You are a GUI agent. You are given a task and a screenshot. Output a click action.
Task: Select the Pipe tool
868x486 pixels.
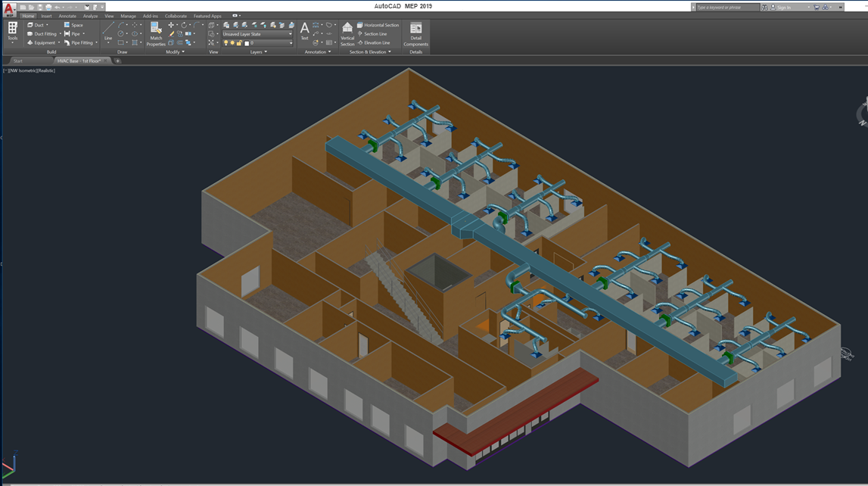click(73, 34)
